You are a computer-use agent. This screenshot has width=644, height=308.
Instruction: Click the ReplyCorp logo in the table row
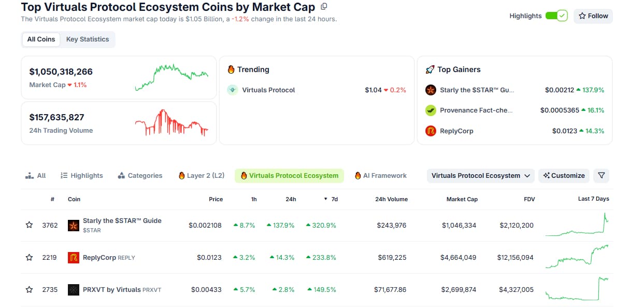point(74,258)
